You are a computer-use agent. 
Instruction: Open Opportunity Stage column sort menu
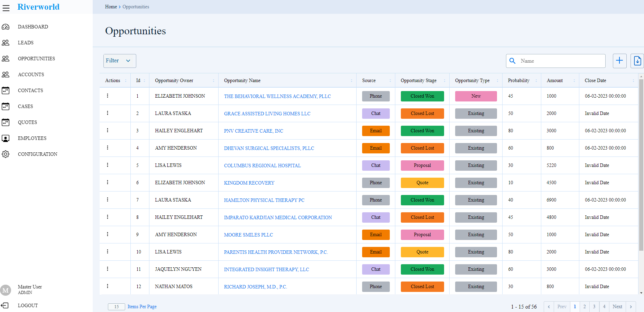444,81
